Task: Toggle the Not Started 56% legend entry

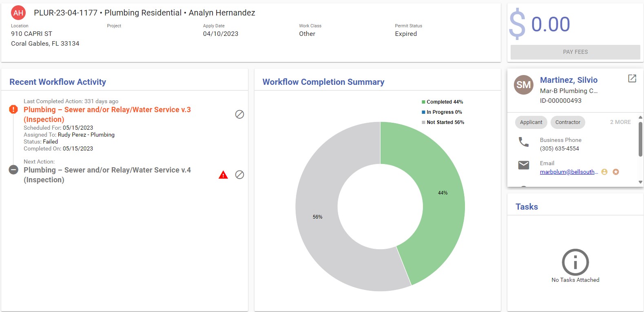Action: tap(443, 122)
